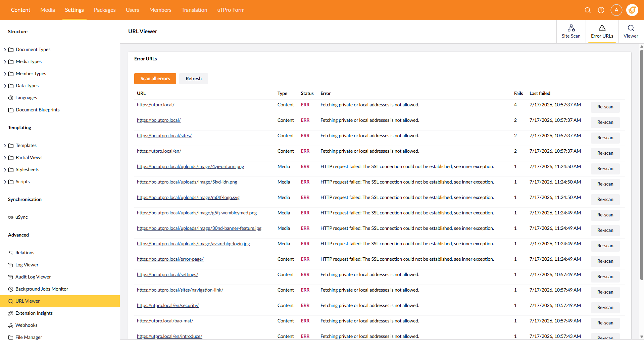This screenshot has height=357, width=644.
Task: Open Site Scan view
Action: (571, 32)
